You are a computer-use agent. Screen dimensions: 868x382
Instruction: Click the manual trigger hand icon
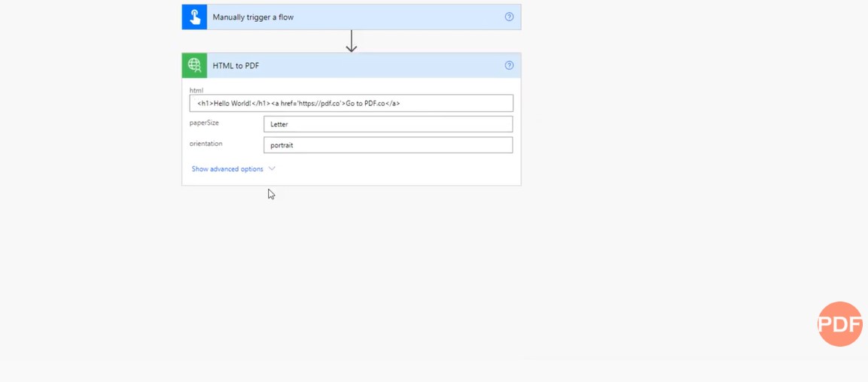194,17
